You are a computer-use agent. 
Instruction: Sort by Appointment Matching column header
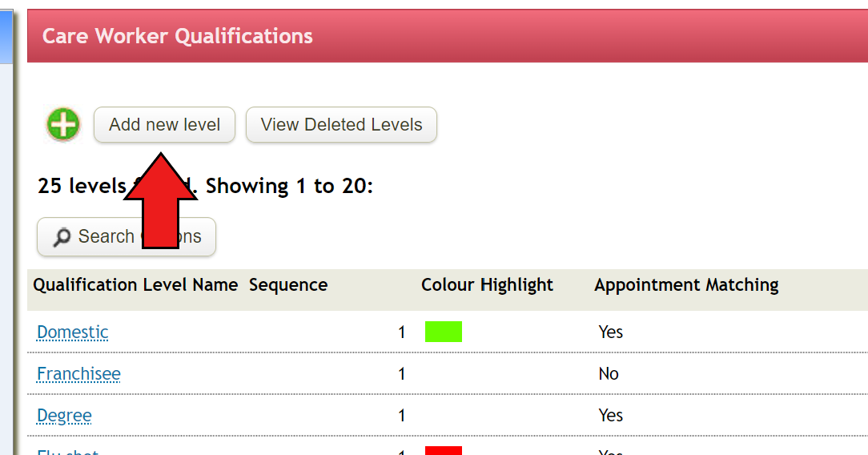pos(686,284)
